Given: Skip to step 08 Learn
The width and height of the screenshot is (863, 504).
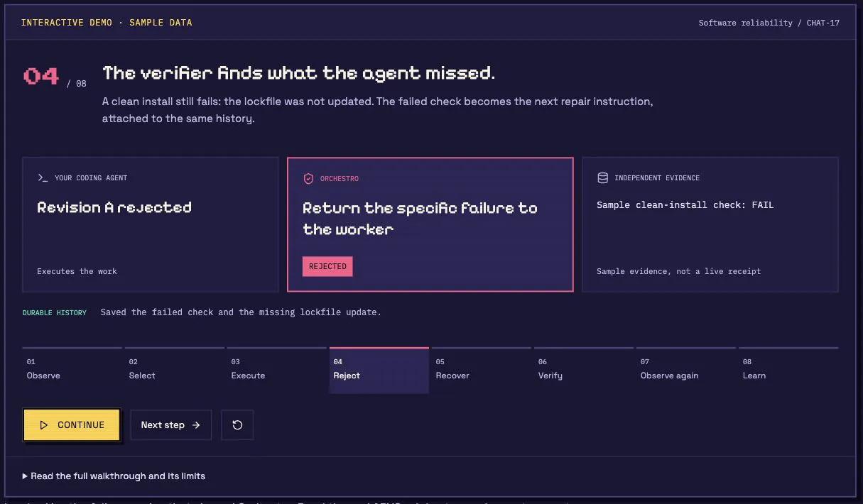Looking at the screenshot, I should [788, 370].
